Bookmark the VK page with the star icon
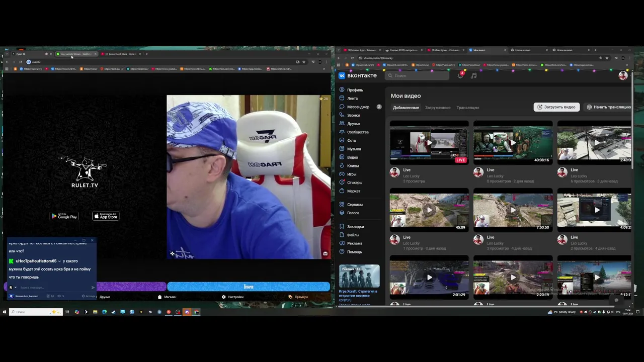The width and height of the screenshot is (644, 362). [607, 58]
